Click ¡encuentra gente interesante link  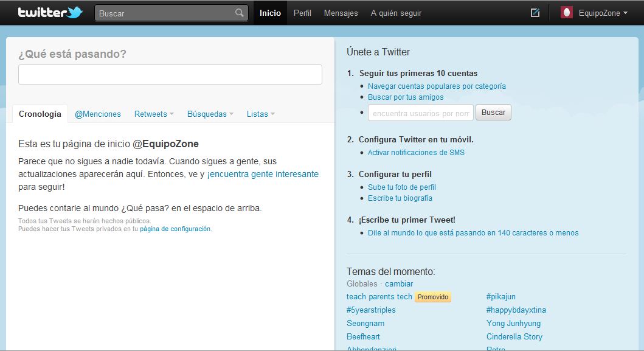pos(263,174)
